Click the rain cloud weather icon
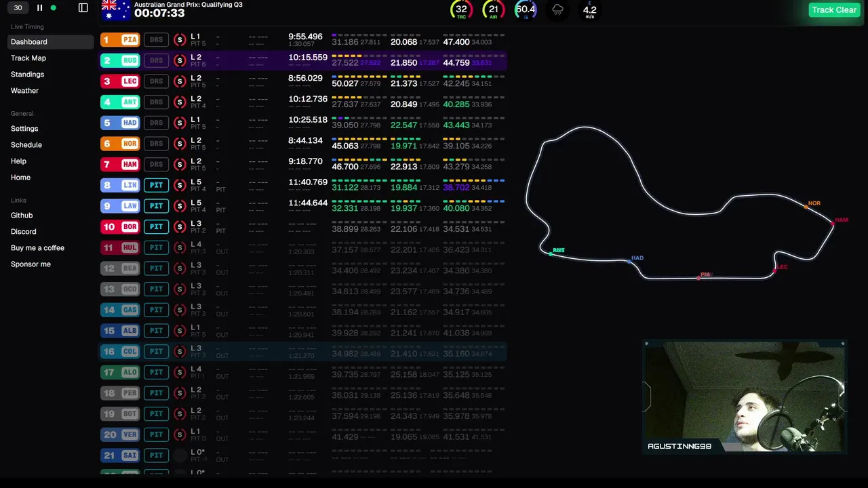Viewport: 868px width, 488px height. click(x=557, y=9)
